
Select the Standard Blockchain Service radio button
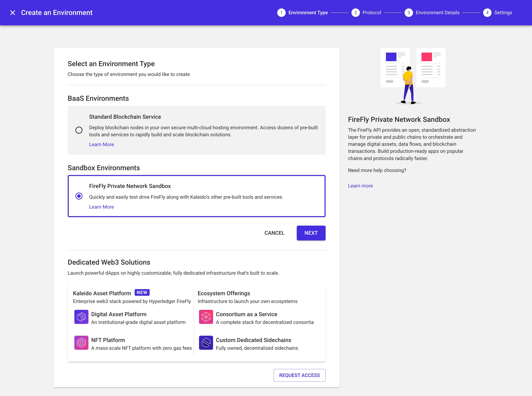pyautogui.click(x=79, y=130)
